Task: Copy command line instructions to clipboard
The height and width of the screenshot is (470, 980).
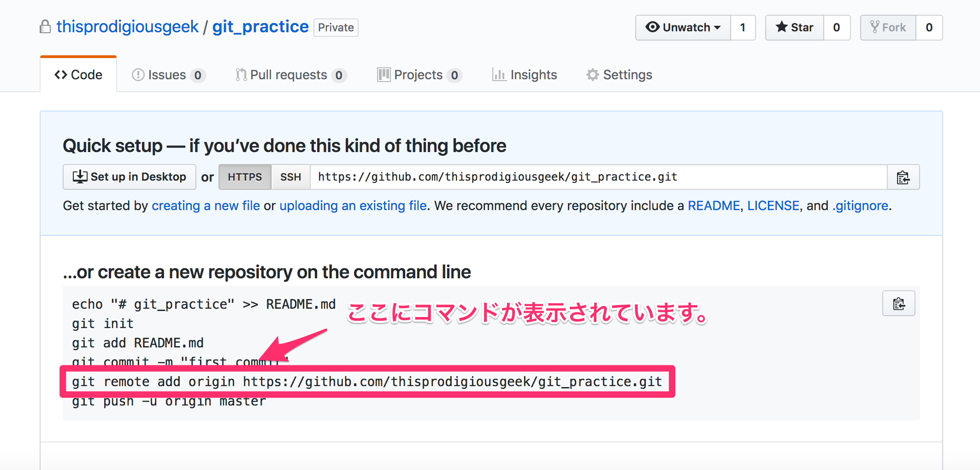Action: (898, 304)
